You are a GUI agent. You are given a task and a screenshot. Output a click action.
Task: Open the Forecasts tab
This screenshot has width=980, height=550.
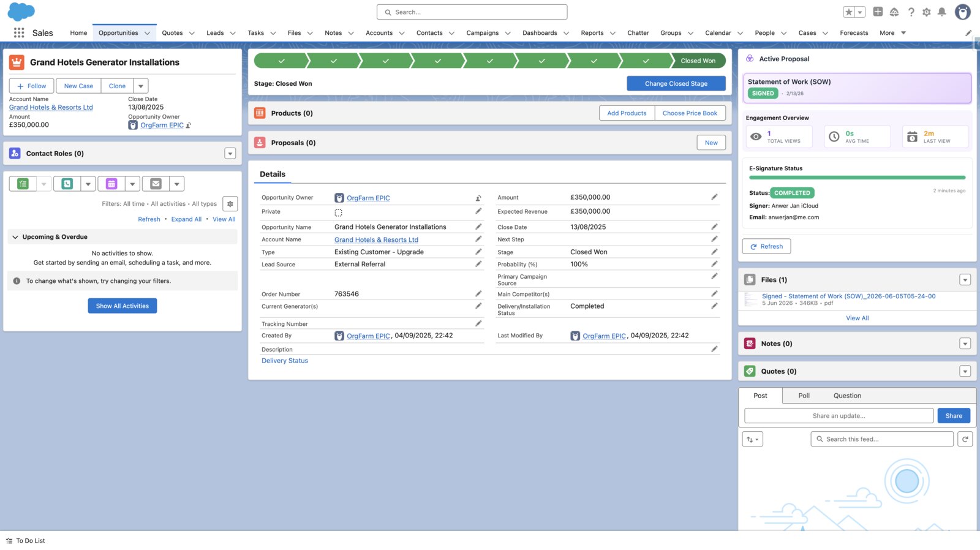(x=854, y=33)
